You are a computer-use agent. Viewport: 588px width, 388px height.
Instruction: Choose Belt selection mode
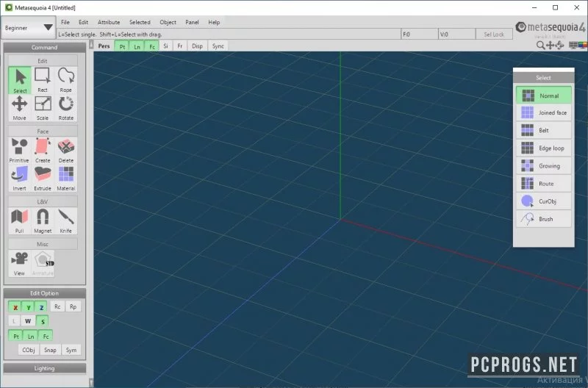click(544, 130)
